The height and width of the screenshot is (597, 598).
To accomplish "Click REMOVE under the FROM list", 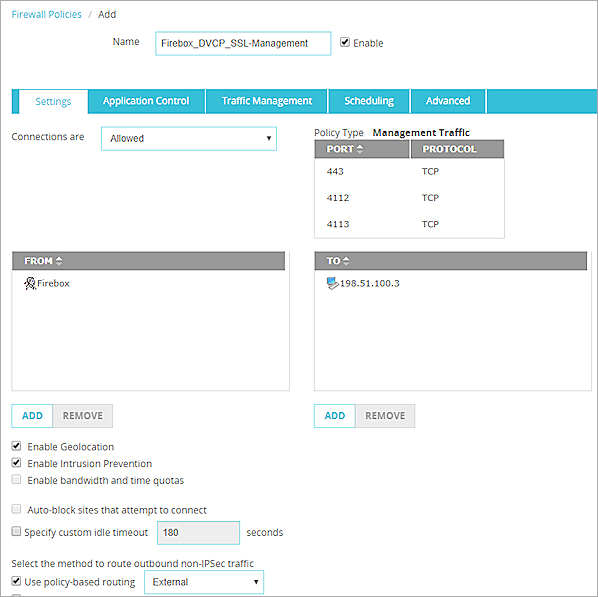I will click(x=83, y=416).
